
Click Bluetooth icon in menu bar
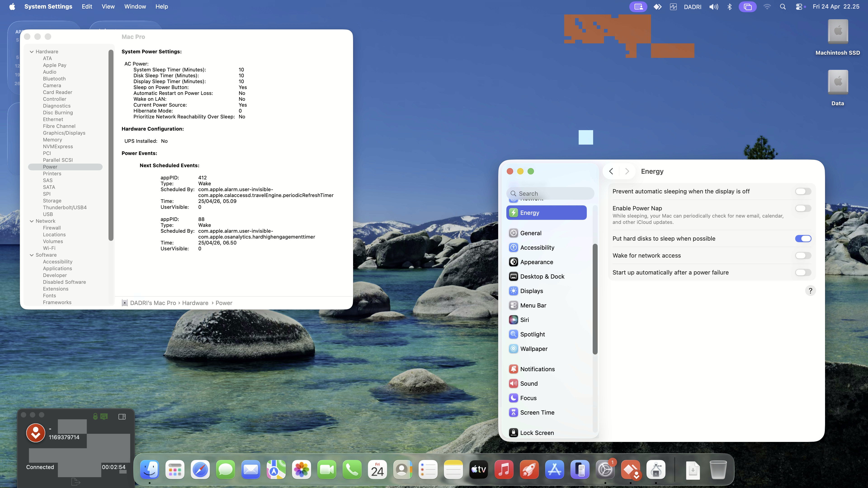tap(729, 7)
